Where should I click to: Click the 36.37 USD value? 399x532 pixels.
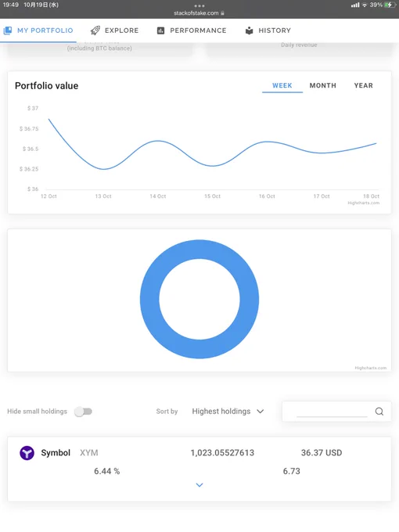click(322, 453)
